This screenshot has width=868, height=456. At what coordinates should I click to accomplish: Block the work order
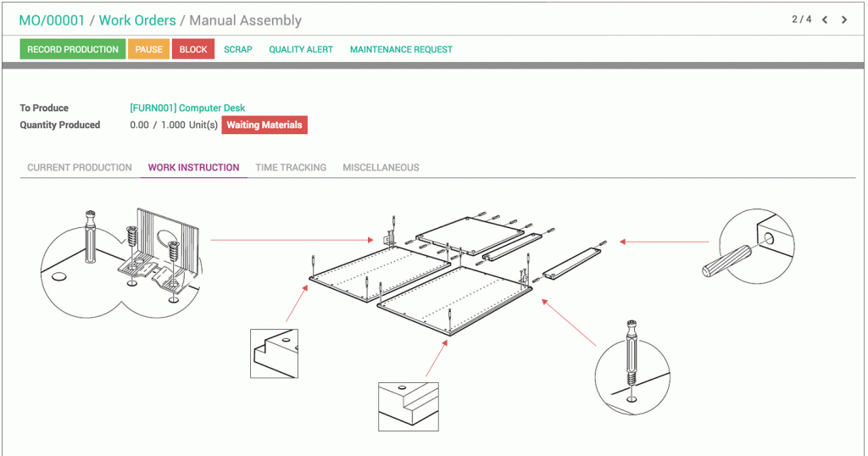pyautogui.click(x=193, y=49)
